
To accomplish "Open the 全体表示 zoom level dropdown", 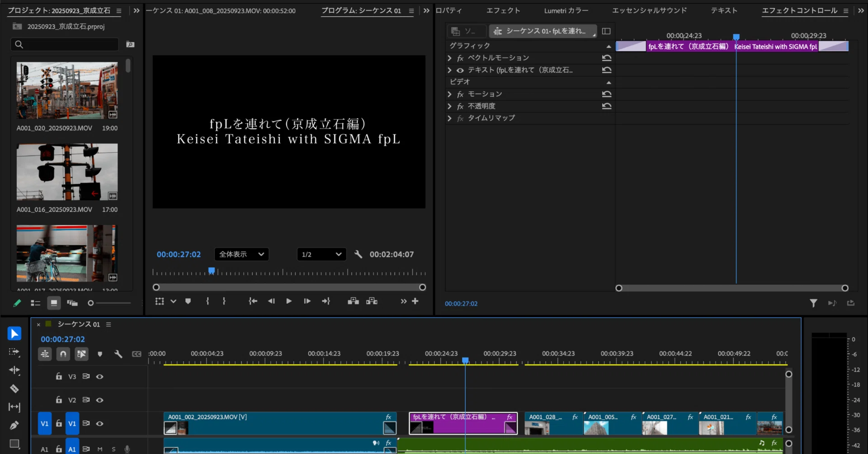I will (241, 254).
